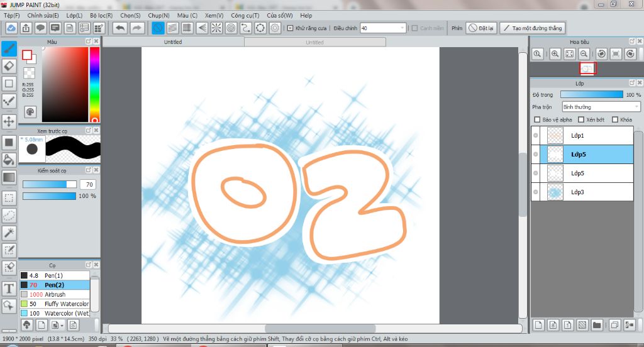
Task: Enable curve snap guide
Action: (x=246, y=28)
